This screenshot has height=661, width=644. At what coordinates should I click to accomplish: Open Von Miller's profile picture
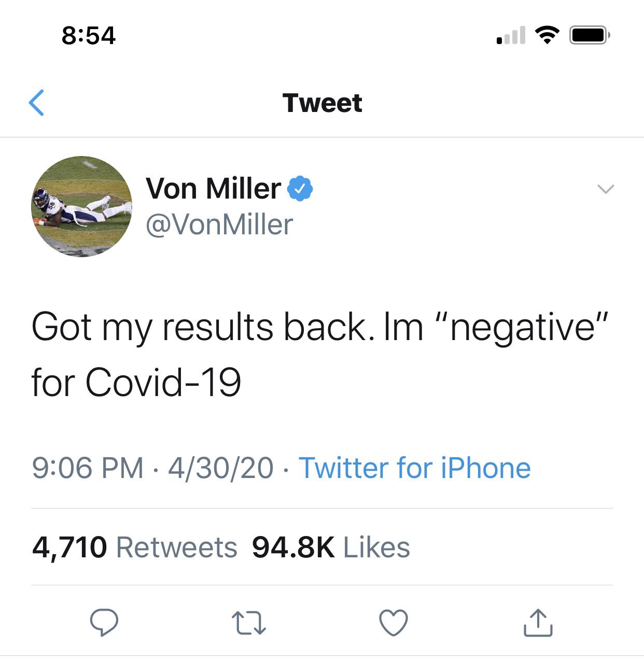click(x=81, y=206)
